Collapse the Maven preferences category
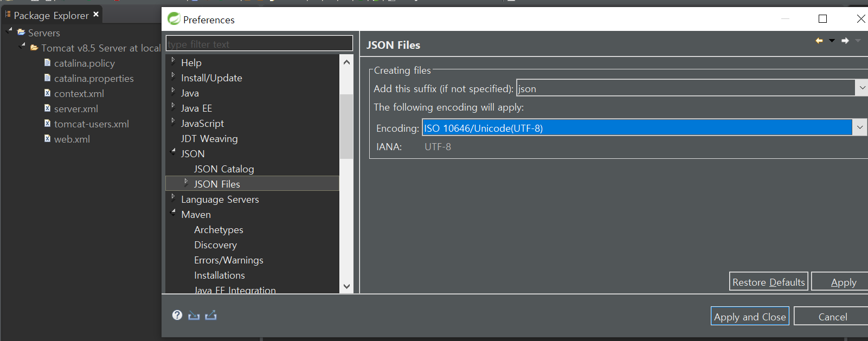This screenshot has height=341, width=868. (173, 212)
